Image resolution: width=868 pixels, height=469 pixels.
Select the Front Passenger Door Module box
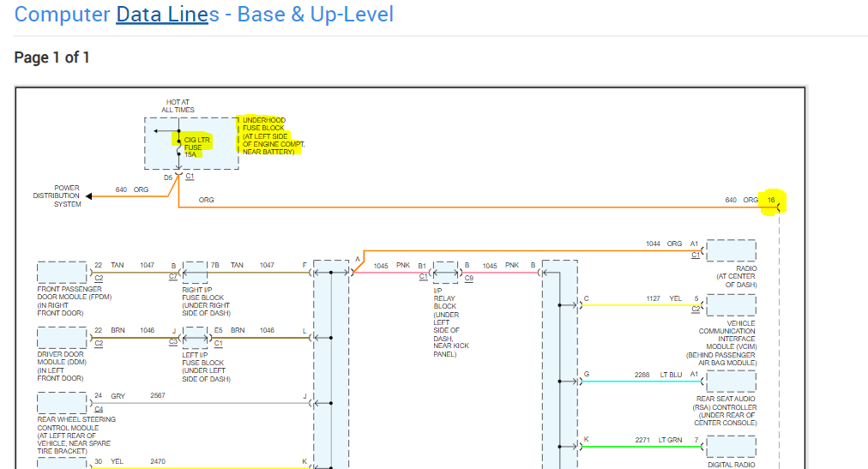click(x=62, y=272)
